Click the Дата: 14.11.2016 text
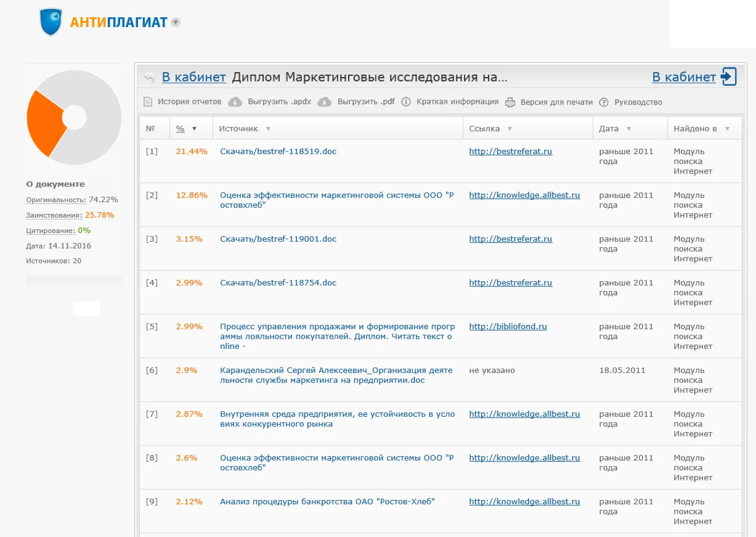The width and height of the screenshot is (756, 537). [59, 245]
